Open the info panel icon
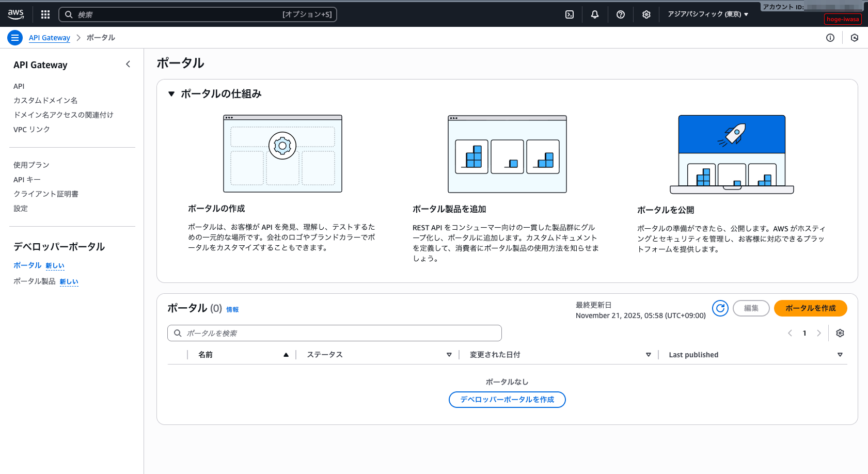 830,38
